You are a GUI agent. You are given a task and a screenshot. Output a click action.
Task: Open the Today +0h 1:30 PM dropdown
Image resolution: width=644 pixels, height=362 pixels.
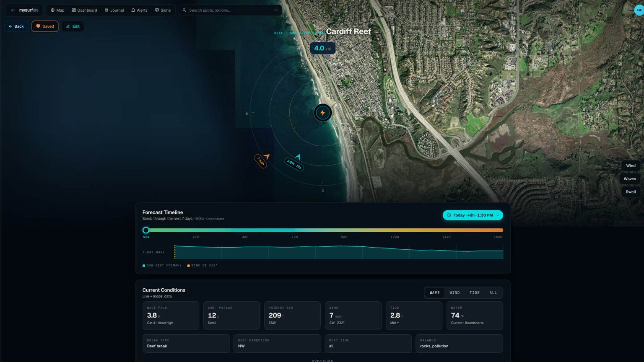tap(473, 215)
